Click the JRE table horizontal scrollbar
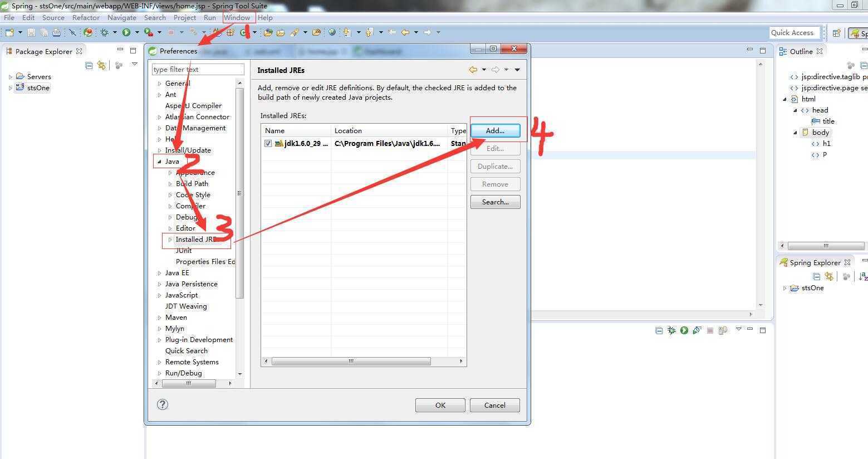 351,361
